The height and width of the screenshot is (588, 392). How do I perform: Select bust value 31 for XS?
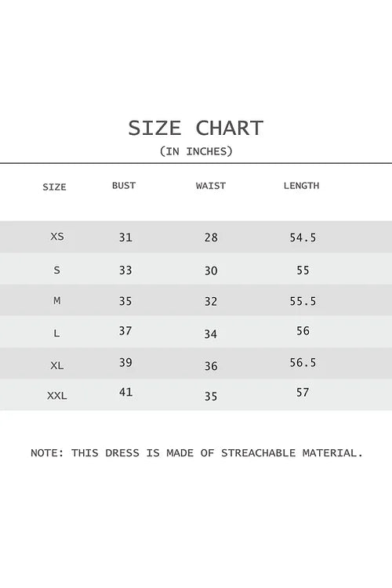(125, 238)
